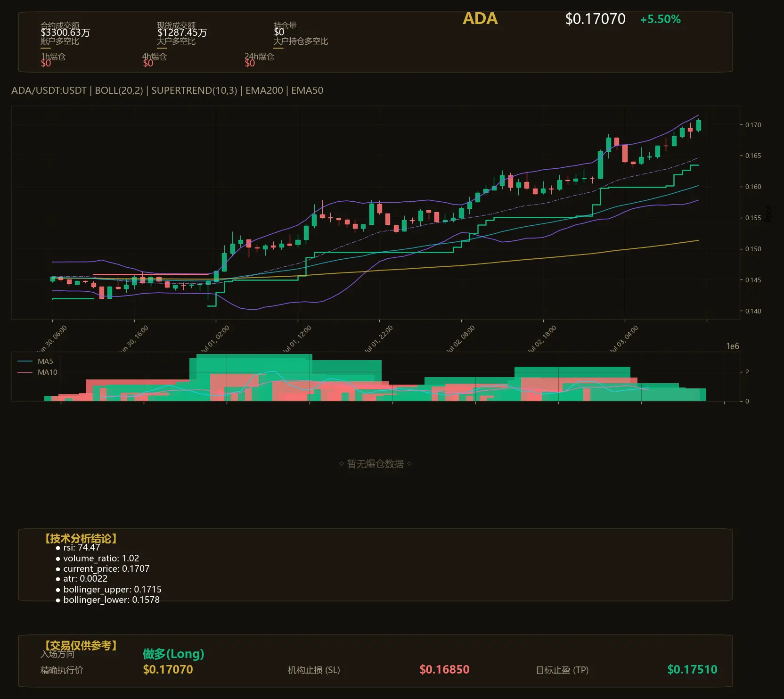
Task: Click the 0.145 price axis tick
Action: click(753, 280)
